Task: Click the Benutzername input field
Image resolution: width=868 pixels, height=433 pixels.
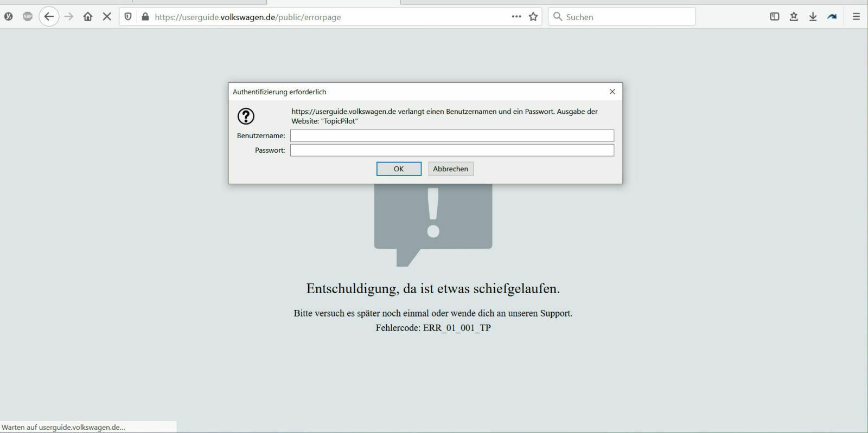Action: (452, 135)
